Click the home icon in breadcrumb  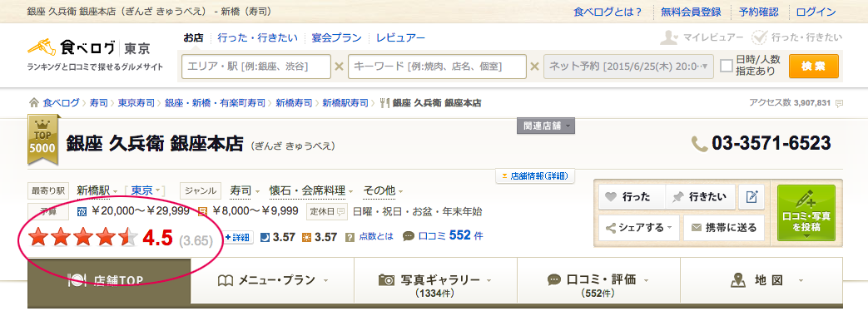34,102
